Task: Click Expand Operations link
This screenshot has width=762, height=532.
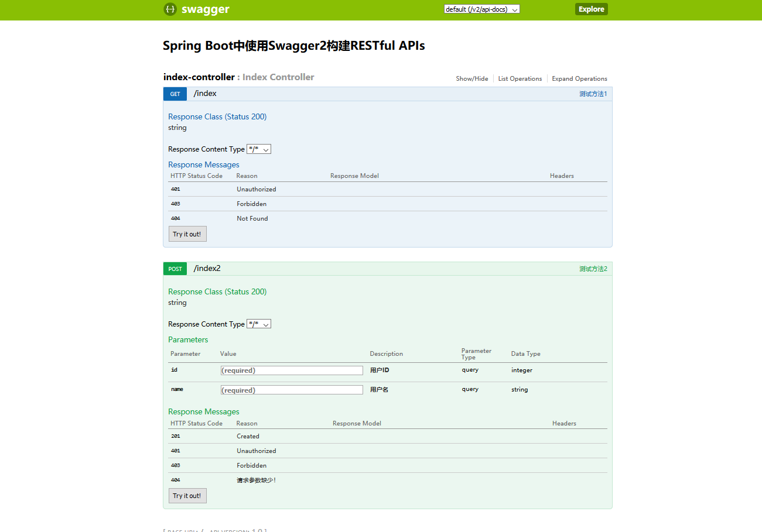Action: coord(579,78)
